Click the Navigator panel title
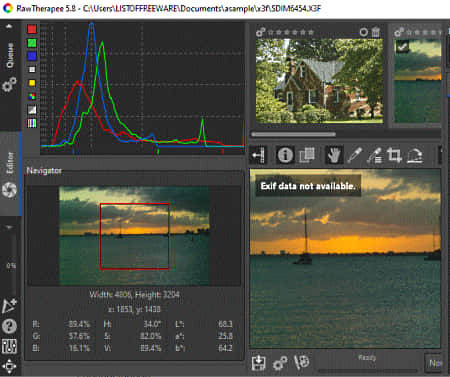450x377 pixels. coord(44,170)
